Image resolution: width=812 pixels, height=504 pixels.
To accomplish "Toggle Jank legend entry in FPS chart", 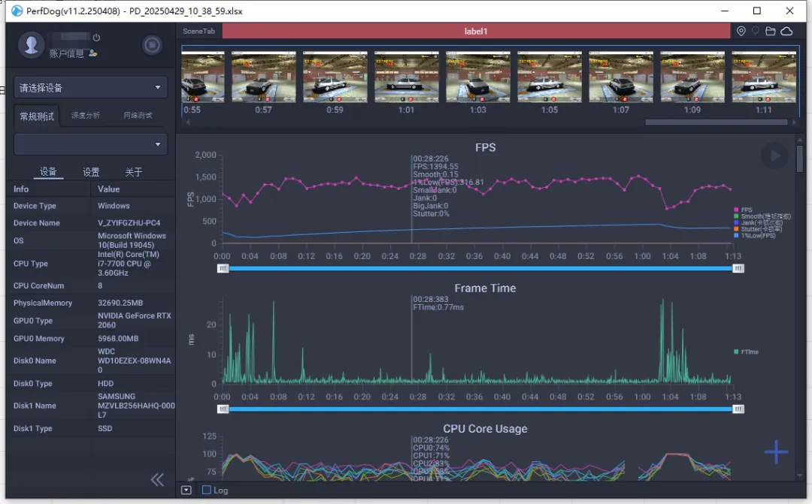I will click(x=758, y=222).
